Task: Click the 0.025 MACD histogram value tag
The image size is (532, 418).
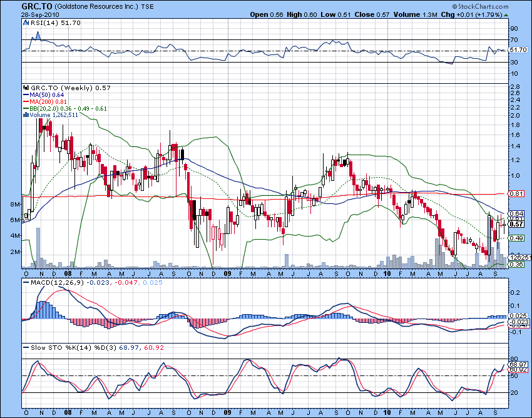Action: [518, 316]
